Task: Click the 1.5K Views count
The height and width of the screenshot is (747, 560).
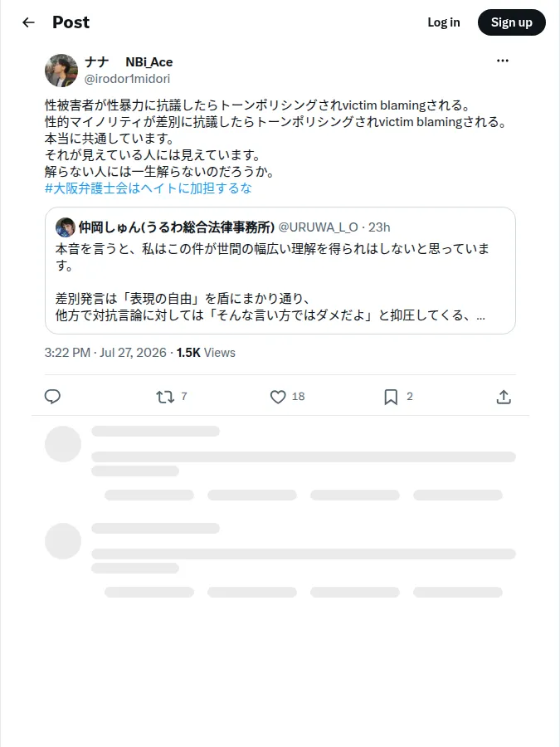Action: coord(206,353)
